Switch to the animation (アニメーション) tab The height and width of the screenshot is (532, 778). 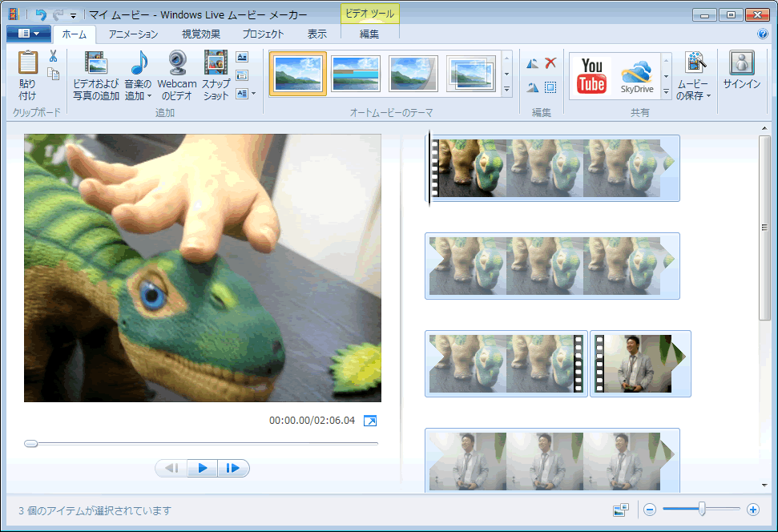133,34
